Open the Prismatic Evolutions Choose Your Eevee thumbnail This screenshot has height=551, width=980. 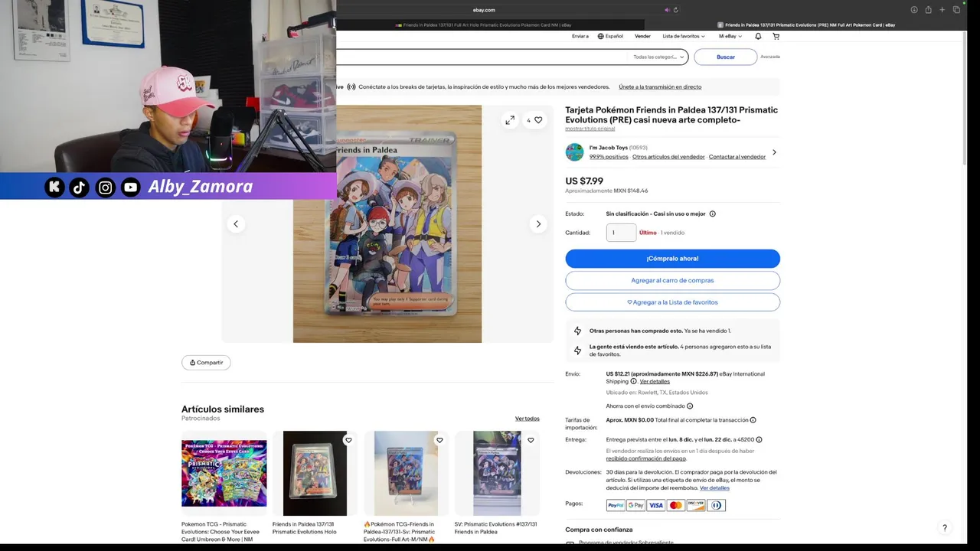pyautogui.click(x=224, y=473)
